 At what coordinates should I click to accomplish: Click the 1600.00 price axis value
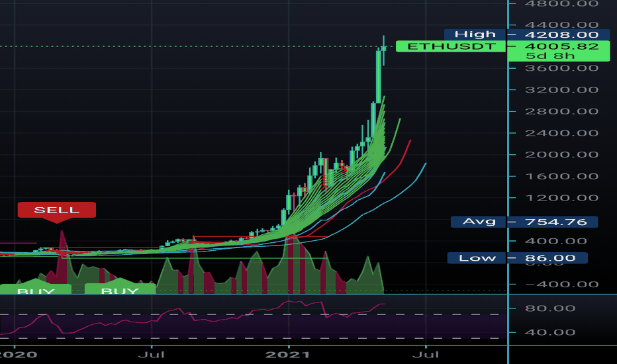[561, 176]
